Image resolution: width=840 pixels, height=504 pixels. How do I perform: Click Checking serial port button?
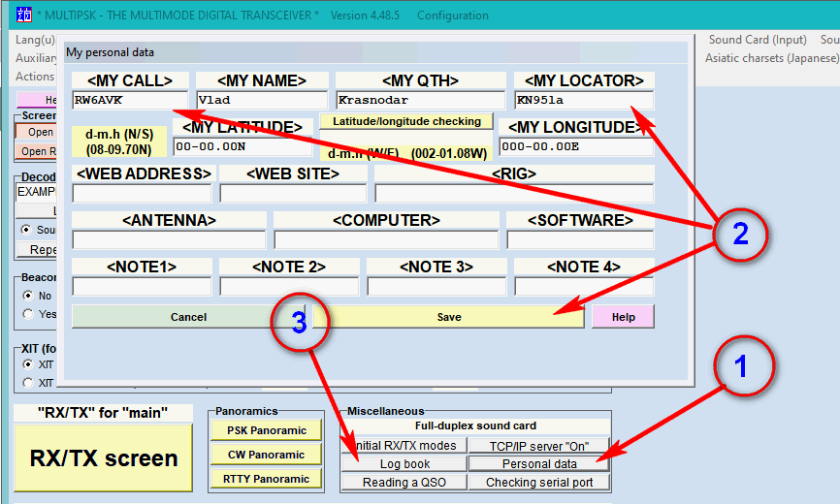(539, 482)
